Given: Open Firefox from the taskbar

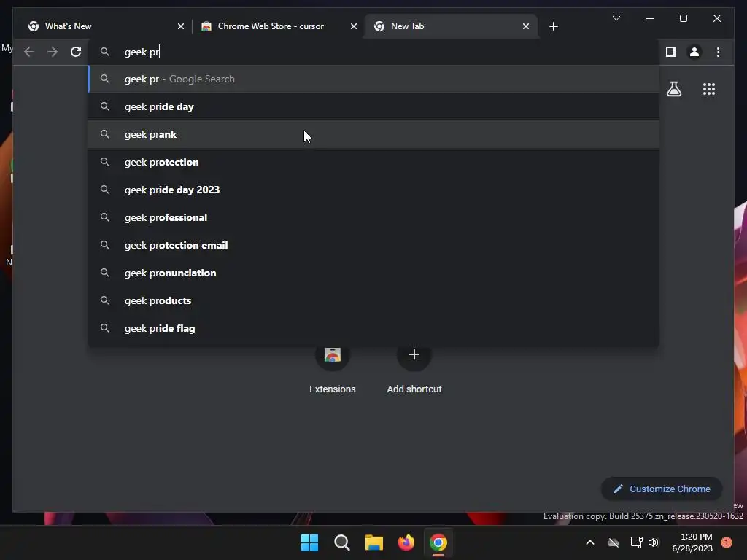Looking at the screenshot, I should coord(406,542).
